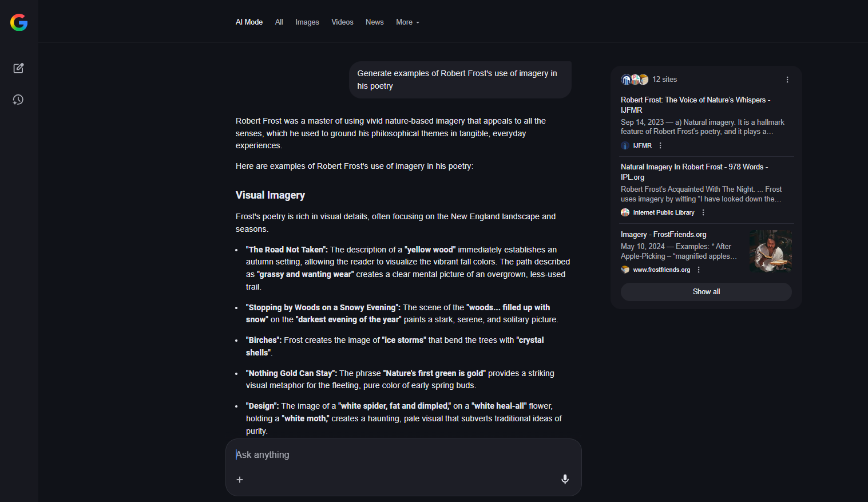The image size is (868, 502).
Task: Open the More search categories dropdown
Action: click(x=407, y=22)
